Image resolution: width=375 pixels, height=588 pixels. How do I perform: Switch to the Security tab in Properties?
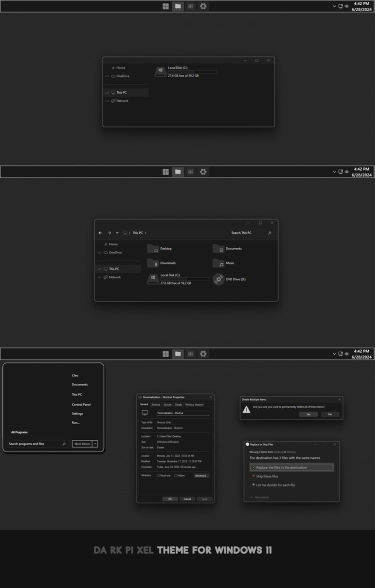(x=167, y=404)
